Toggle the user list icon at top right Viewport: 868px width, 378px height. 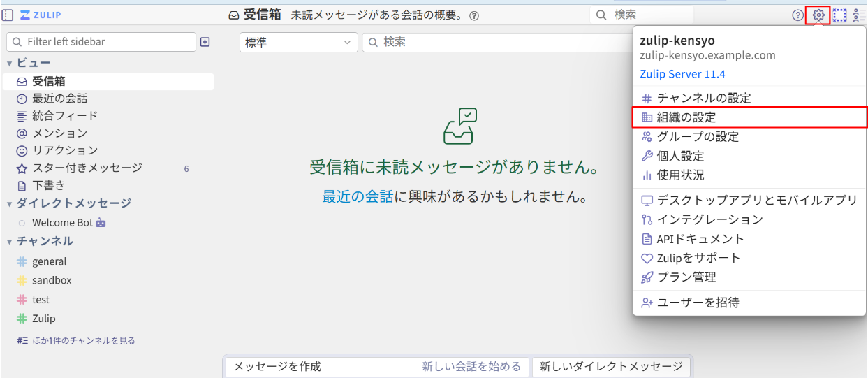[859, 15]
